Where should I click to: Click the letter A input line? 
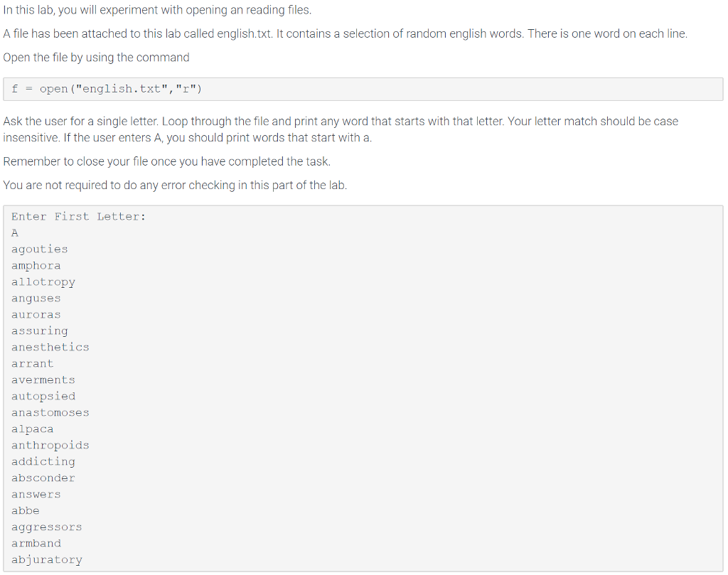[15, 233]
